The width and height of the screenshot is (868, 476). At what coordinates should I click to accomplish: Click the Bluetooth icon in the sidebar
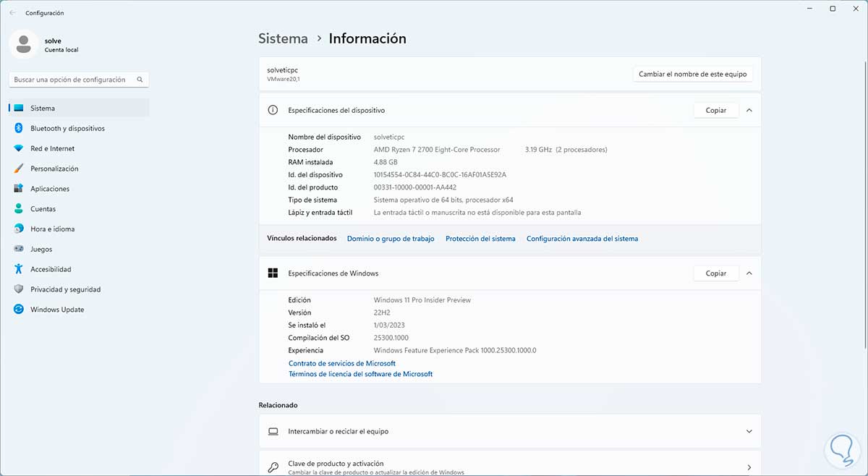pyautogui.click(x=18, y=128)
